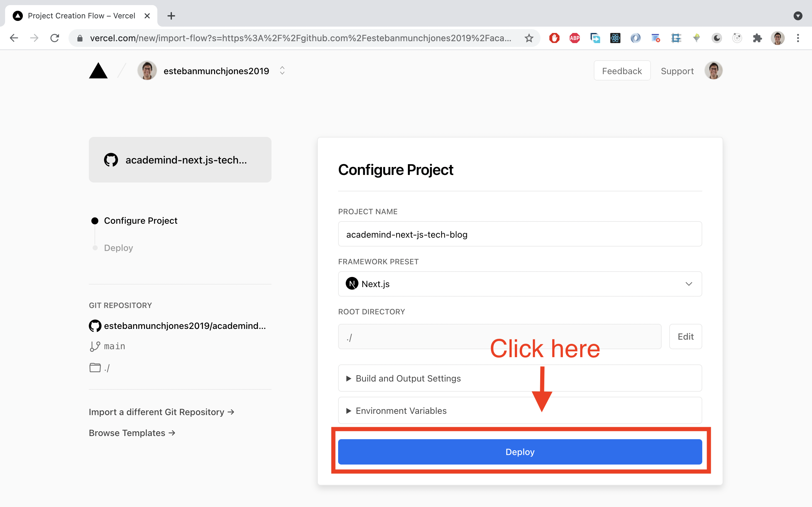
Task: Bookmark this page with the star icon
Action: click(529, 38)
